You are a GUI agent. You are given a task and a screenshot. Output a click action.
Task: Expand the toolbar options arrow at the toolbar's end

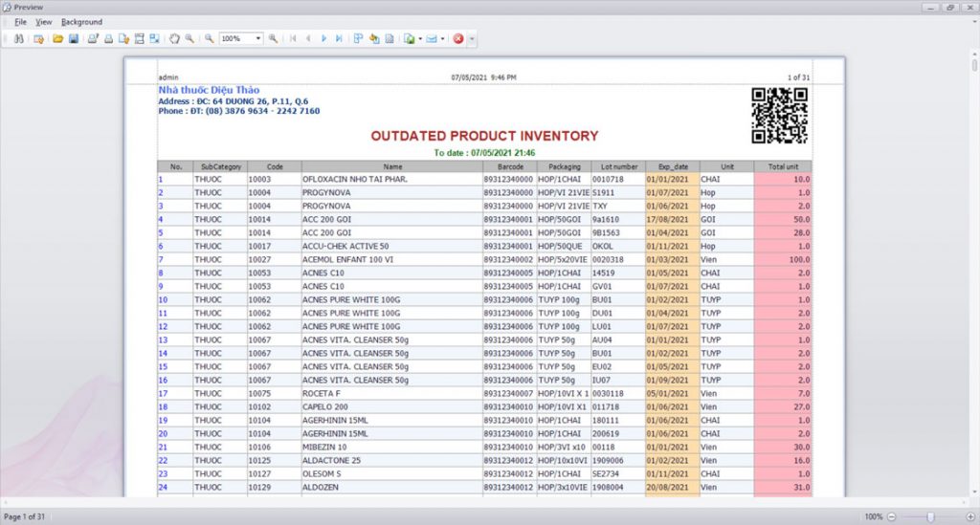[x=472, y=38]
